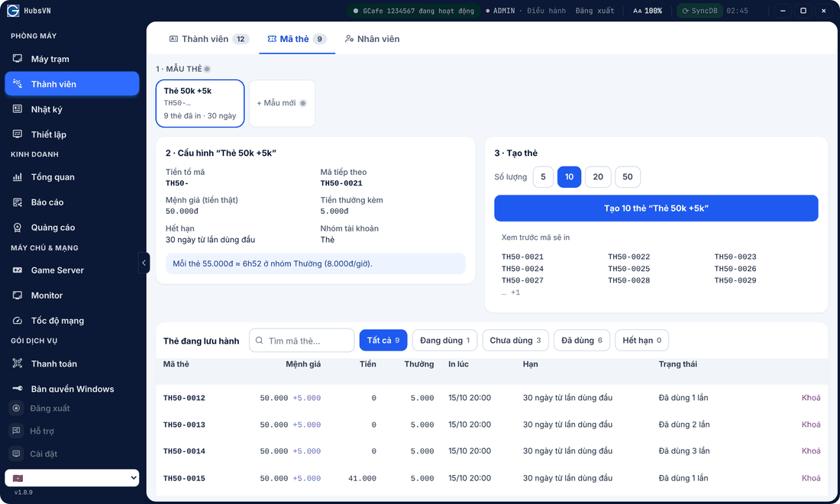
Task: Adjust the AA 100% zoom control
Action: (647, 11)
